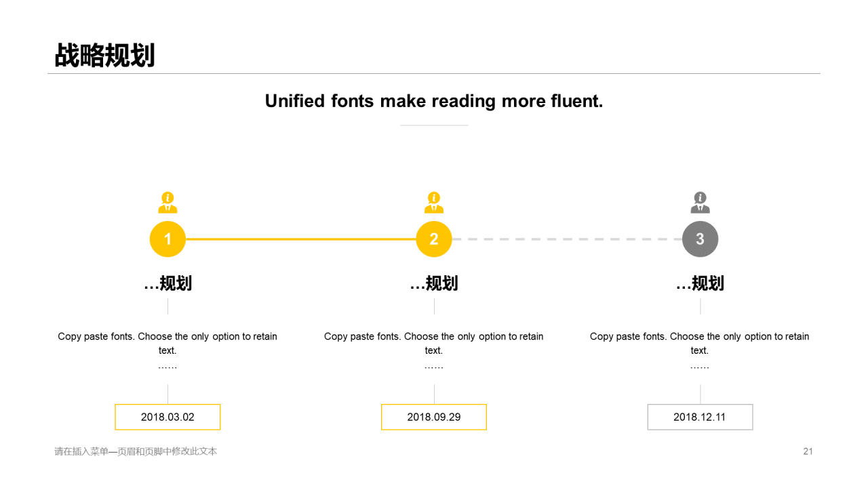
Task: Click the description paragraph under step 1
Action: pos(167,350)
